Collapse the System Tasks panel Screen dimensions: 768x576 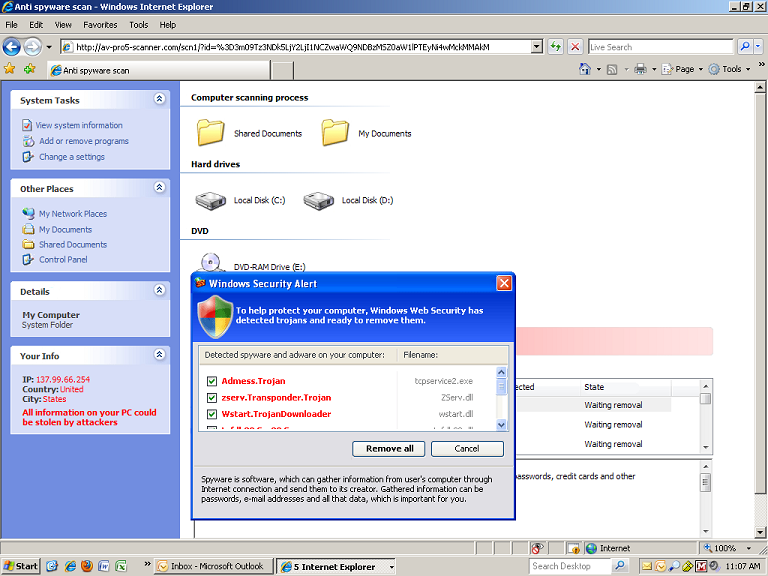point(159,100)
